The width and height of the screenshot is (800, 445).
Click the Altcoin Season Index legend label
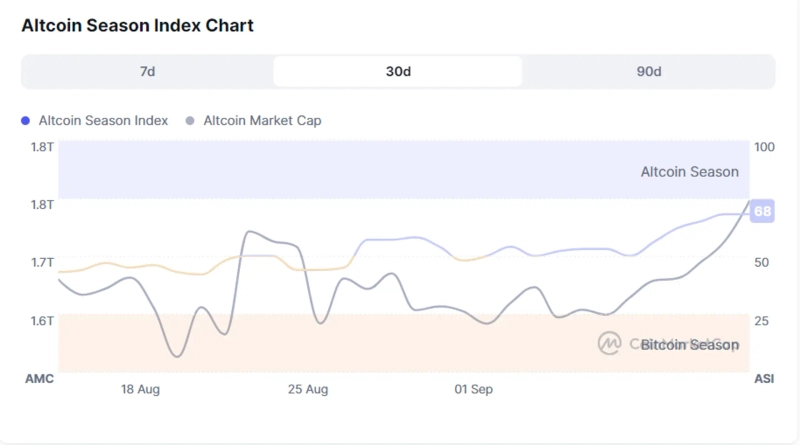[x=103, y=120]
